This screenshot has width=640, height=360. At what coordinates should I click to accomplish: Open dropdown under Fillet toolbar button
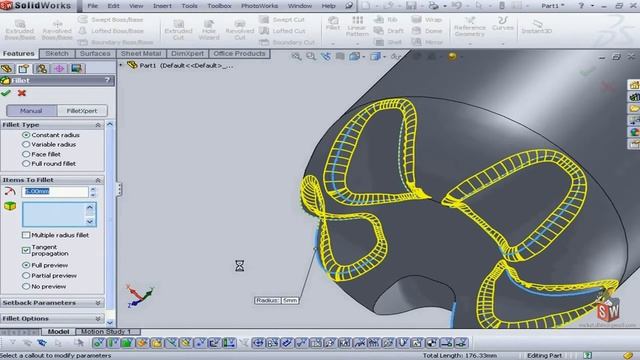(333, 43)
